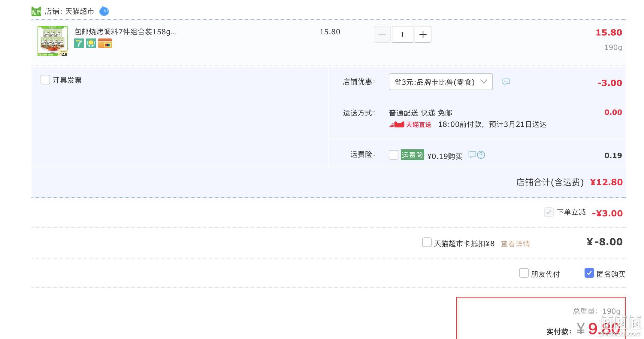The height and width of the screenshot is (339, 644).
Task: Click the delivery estimate 预计3月21日送达 text
Action: [x=518, y=124]
